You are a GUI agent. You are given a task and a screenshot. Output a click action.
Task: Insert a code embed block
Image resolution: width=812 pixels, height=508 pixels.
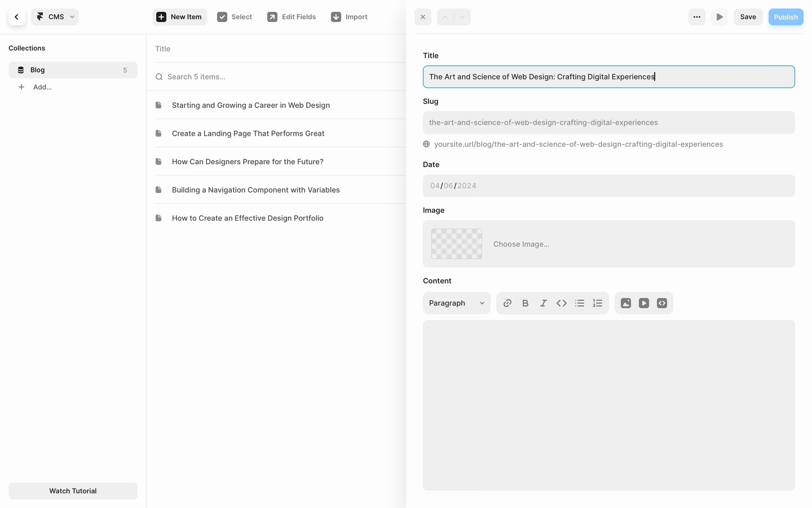coord(662,303)
